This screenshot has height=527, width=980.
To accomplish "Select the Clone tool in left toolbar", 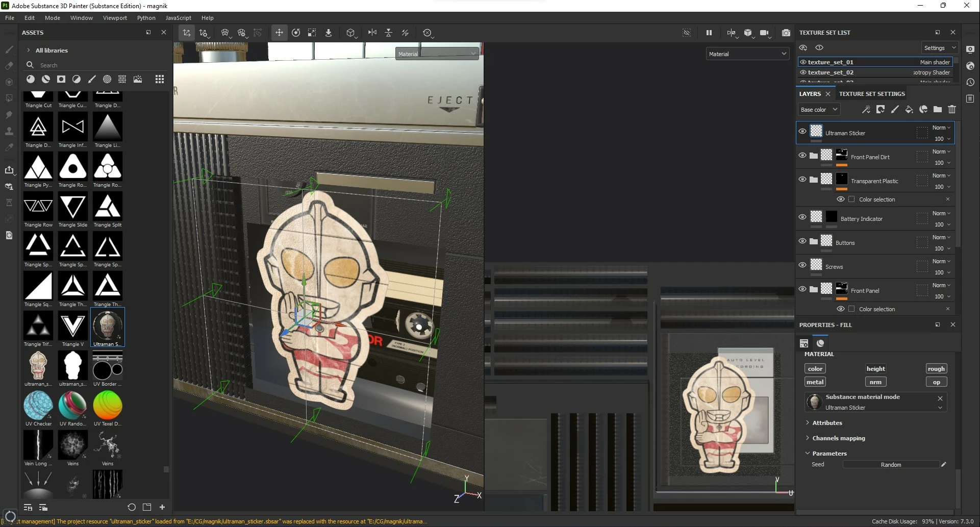I will [x=9, y=131].
